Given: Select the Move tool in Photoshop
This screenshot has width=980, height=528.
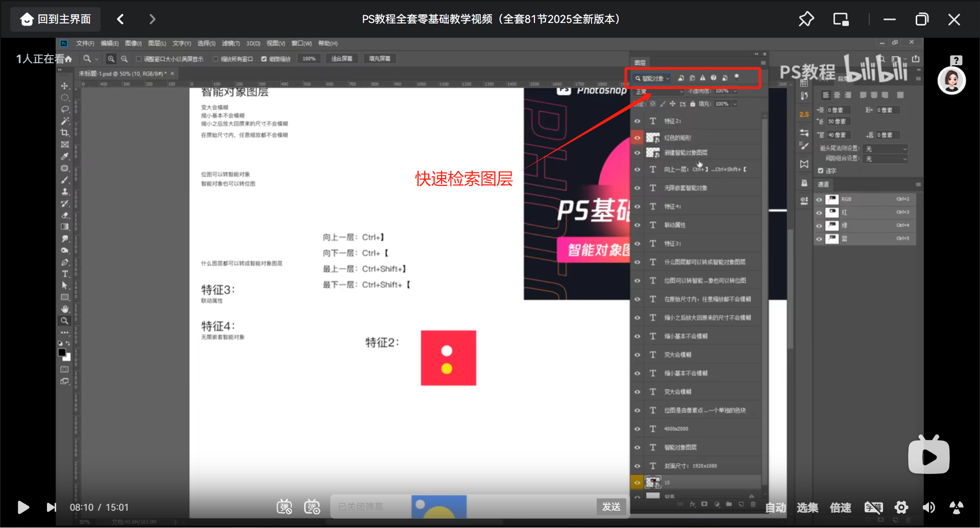Looking at the screenshot, I should click(x=65, y=86).
